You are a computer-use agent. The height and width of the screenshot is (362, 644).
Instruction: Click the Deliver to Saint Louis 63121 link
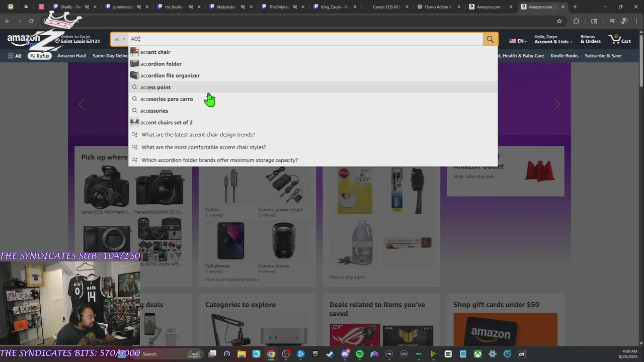[77, 39]
